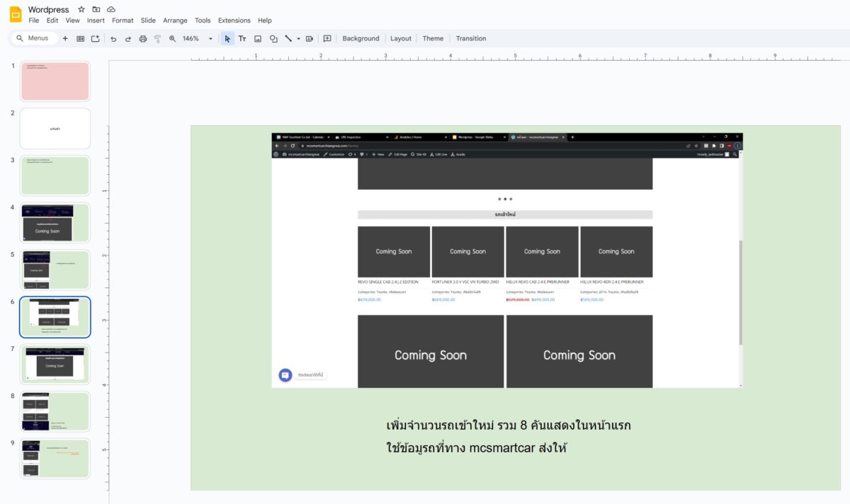Click the Transition button

pyautogui.click(x=471, y=39)
